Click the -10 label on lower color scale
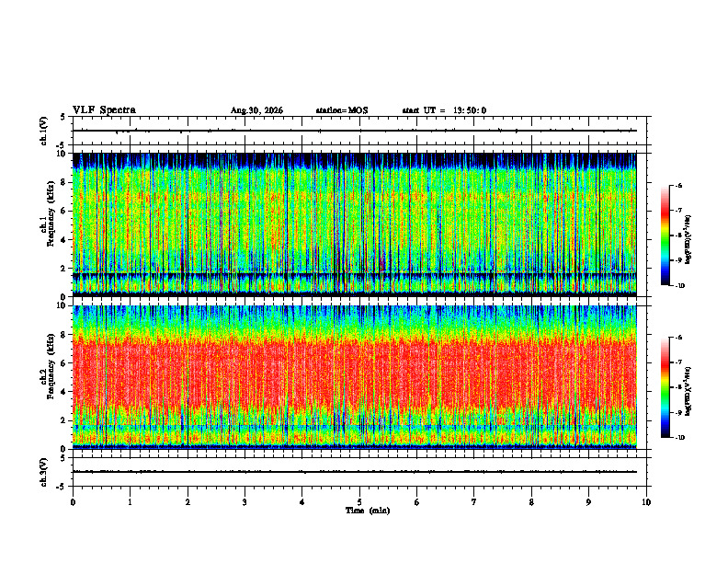This screenshot has width=728, height=563. point(680,438)
